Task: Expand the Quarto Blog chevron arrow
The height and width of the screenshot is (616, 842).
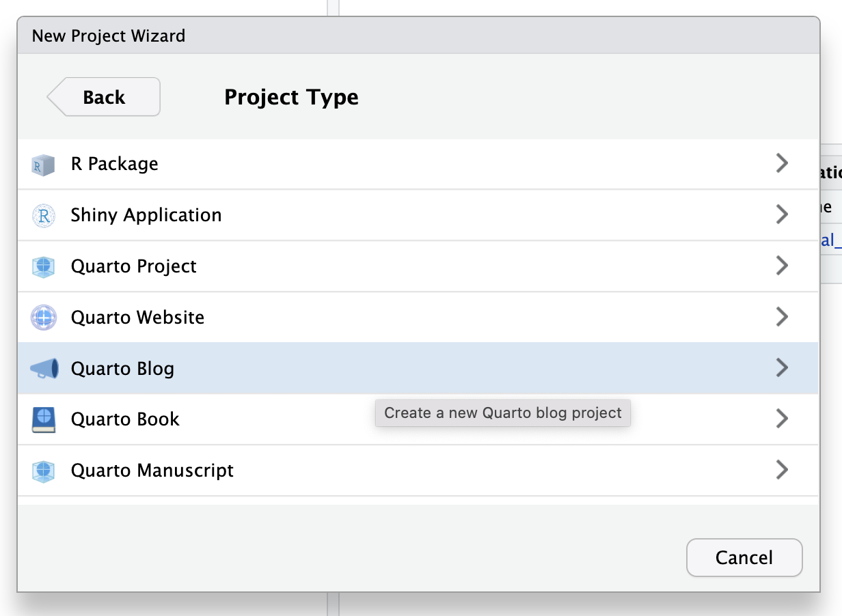Action: pyautogui.click(x=782, y=368)
